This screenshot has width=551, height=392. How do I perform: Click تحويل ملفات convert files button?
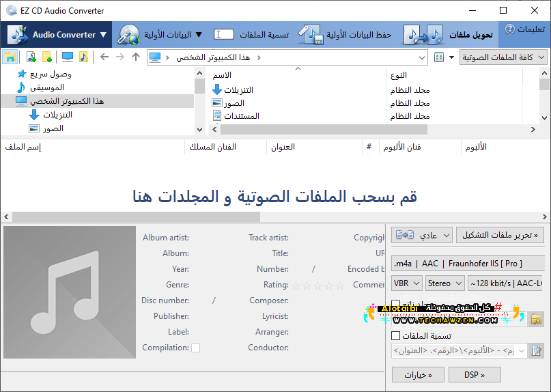coord(449,34)
